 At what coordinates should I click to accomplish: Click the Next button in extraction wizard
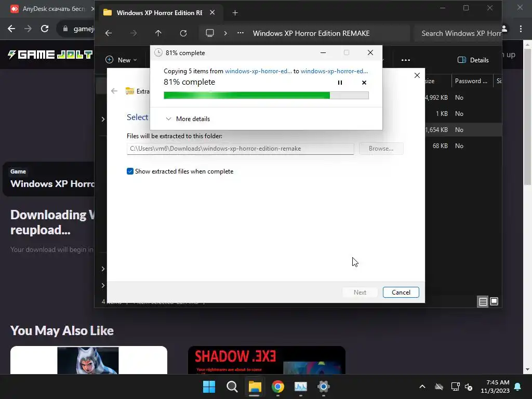(x=360, y=292)
